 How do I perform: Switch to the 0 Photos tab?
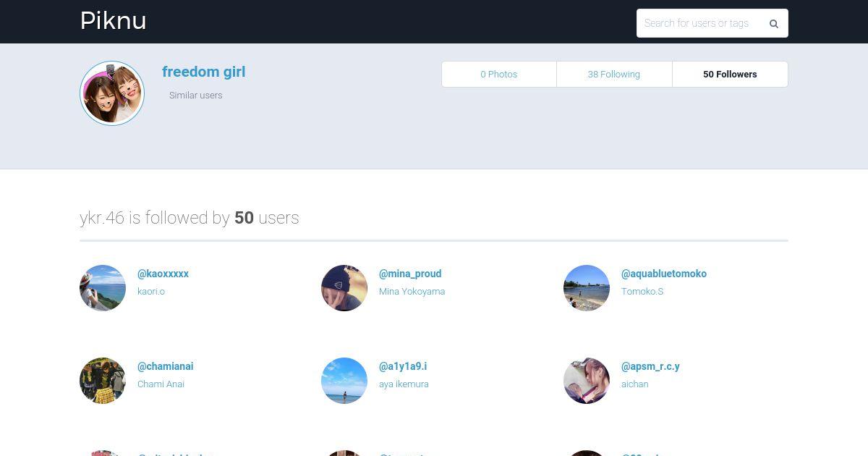[499, 74]
